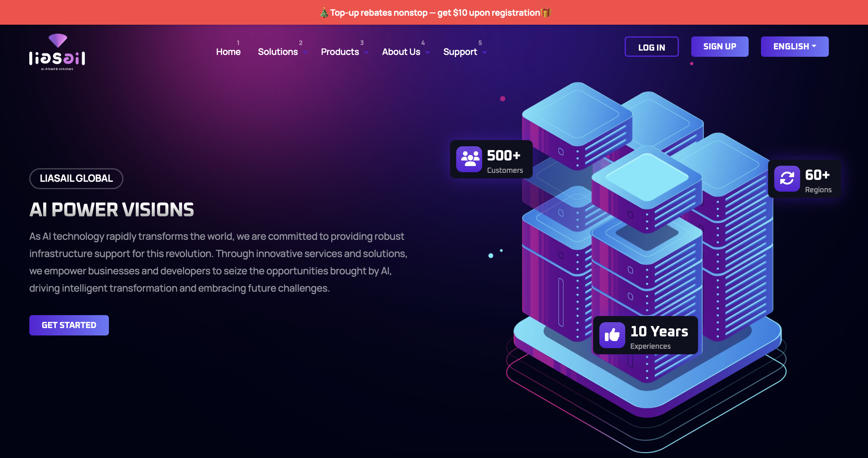
Task: Click the customers group icon
Action: pyautogui.click(x=469, y=159)
